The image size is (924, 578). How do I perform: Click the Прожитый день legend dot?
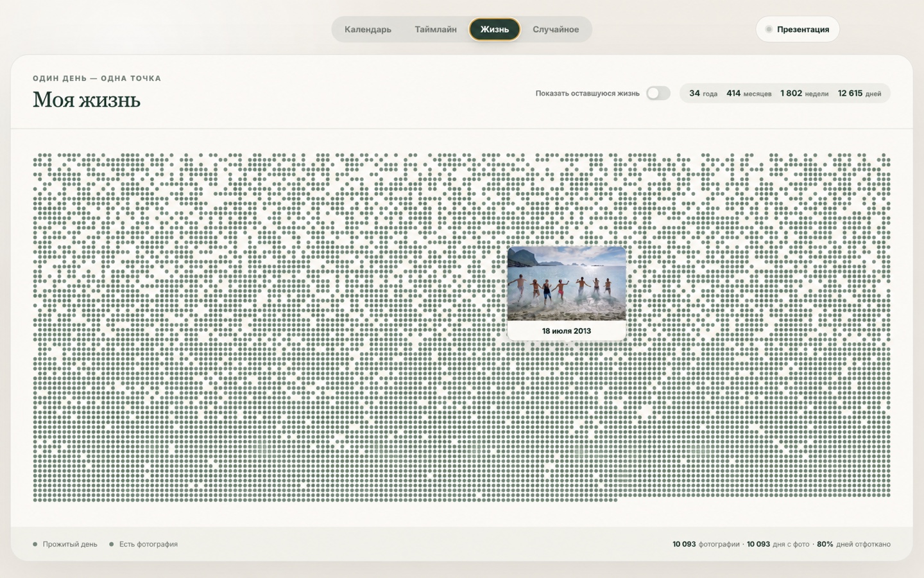click(x=35, y=545)
